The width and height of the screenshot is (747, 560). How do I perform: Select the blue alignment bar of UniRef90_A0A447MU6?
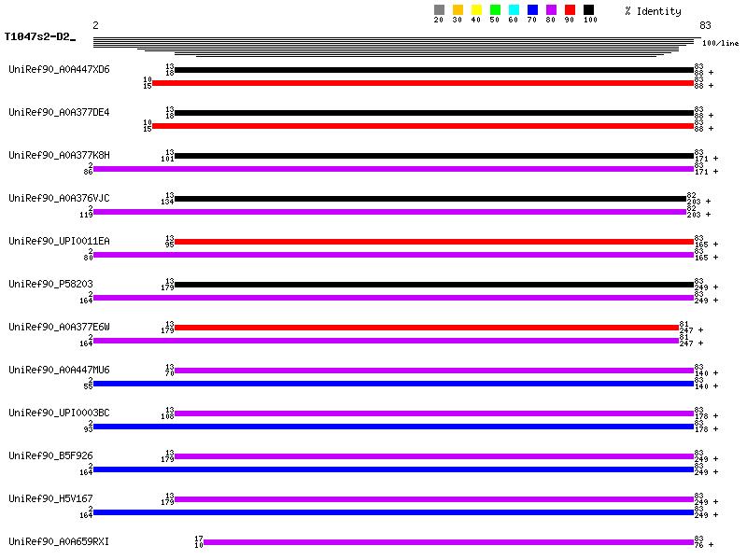[x=393, y=384]
